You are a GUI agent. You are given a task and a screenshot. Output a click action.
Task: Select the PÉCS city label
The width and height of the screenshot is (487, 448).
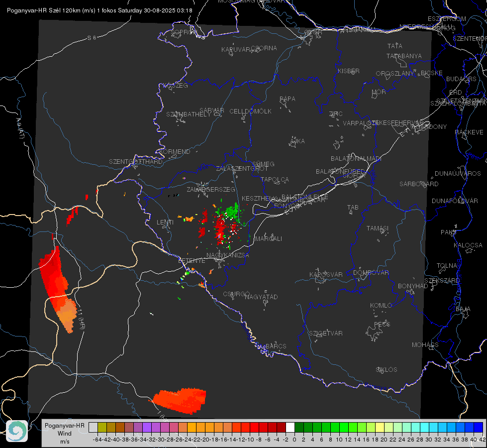[x=382, y=324]
